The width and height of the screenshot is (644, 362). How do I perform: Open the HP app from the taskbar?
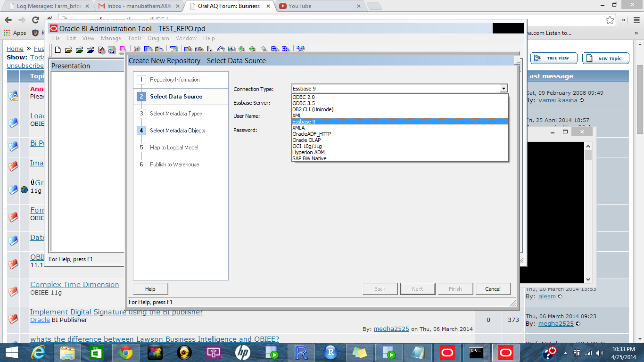tap(242, 353)
